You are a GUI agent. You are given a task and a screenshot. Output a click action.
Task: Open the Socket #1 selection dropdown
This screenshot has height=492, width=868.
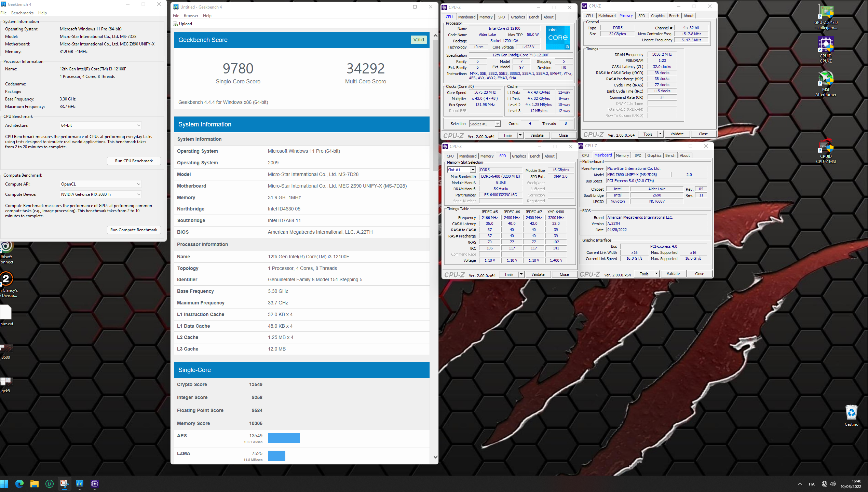pyautogui.click(x=485, y=124)
